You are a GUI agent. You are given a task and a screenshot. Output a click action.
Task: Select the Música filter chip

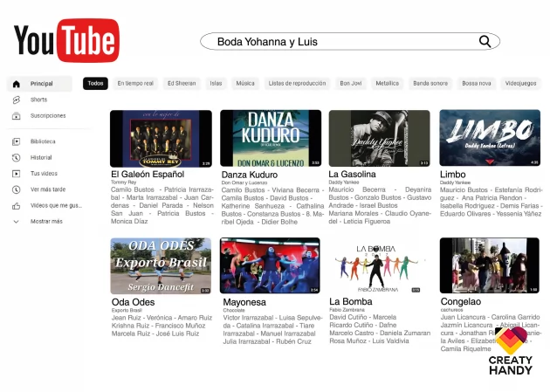point(245,84)
